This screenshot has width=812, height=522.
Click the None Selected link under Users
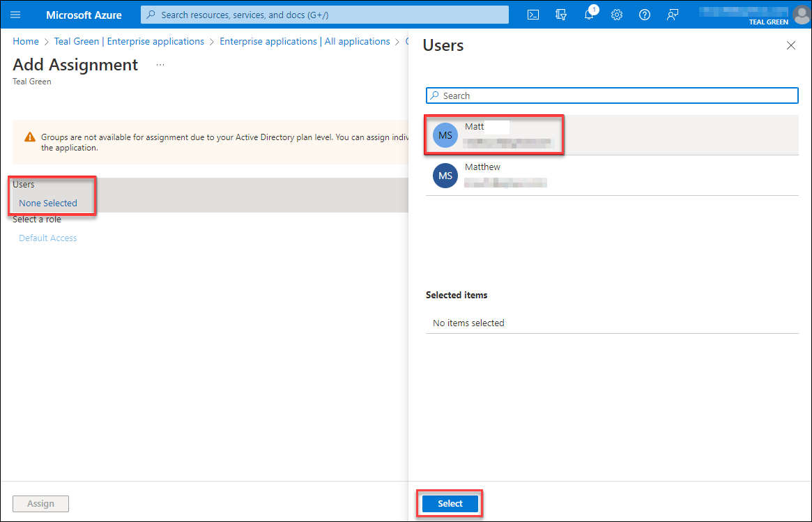(x=47, y=203)
